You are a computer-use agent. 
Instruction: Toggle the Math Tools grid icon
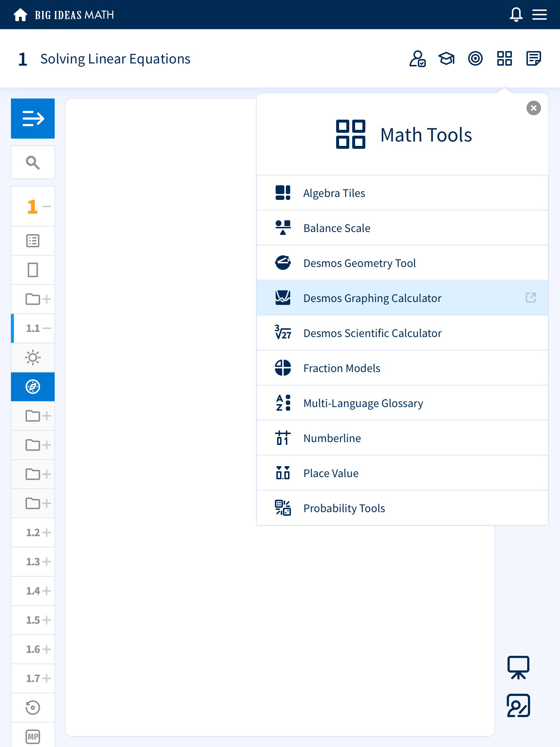point(504,58)
